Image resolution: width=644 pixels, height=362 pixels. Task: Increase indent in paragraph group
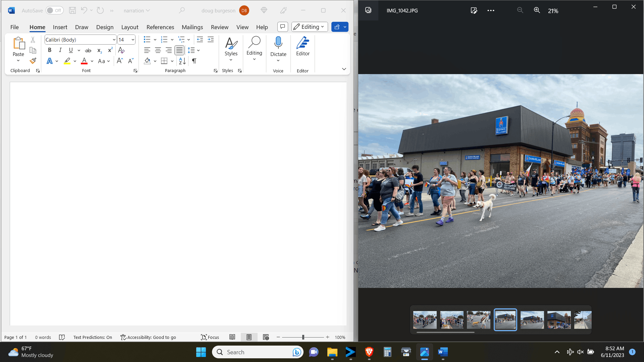coord(211,40)
